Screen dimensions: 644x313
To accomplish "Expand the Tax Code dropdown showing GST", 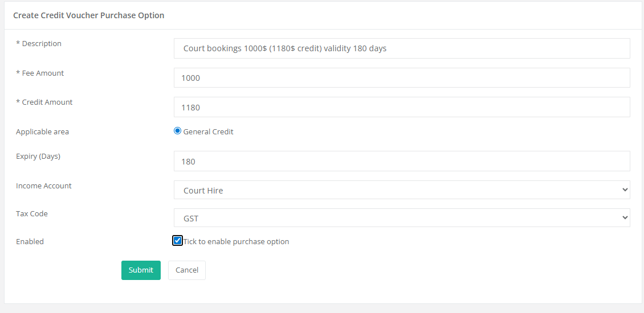I will tap(402, 218).
